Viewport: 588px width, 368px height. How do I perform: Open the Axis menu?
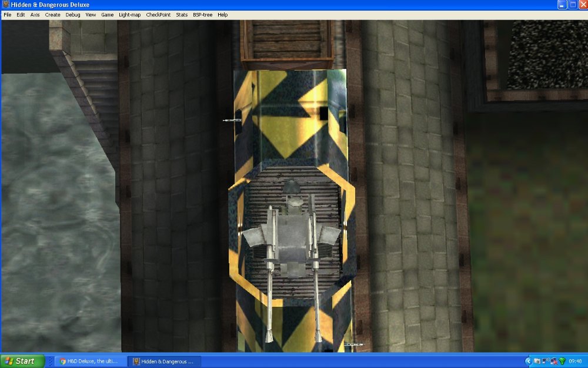click(35, 15)
